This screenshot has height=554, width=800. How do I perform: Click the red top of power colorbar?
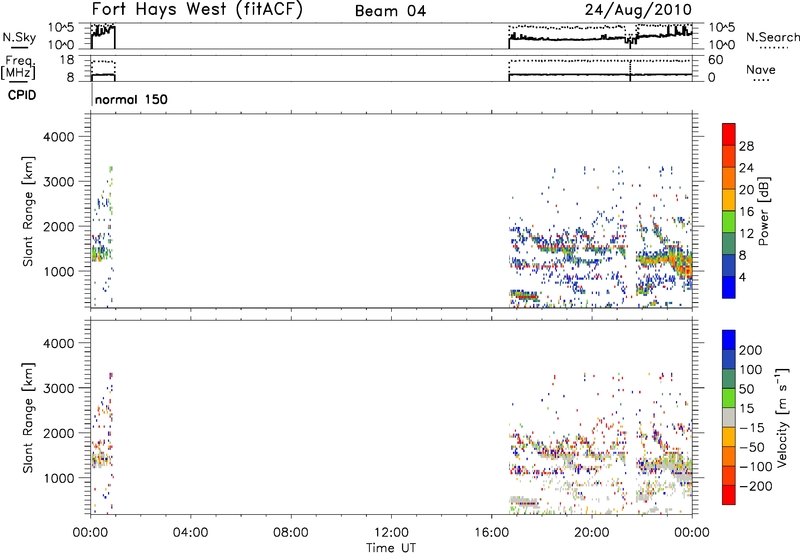tap(729, 132)
